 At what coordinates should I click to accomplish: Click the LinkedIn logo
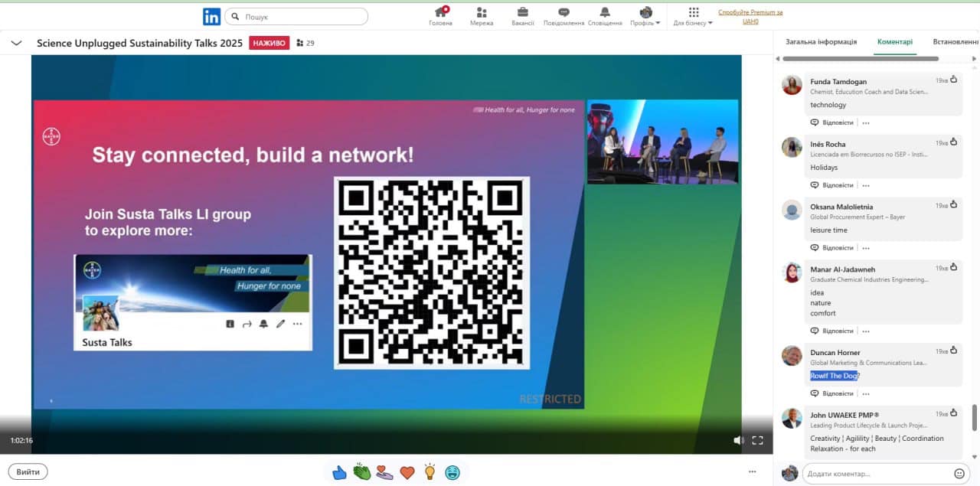click(x=211, y=16)
